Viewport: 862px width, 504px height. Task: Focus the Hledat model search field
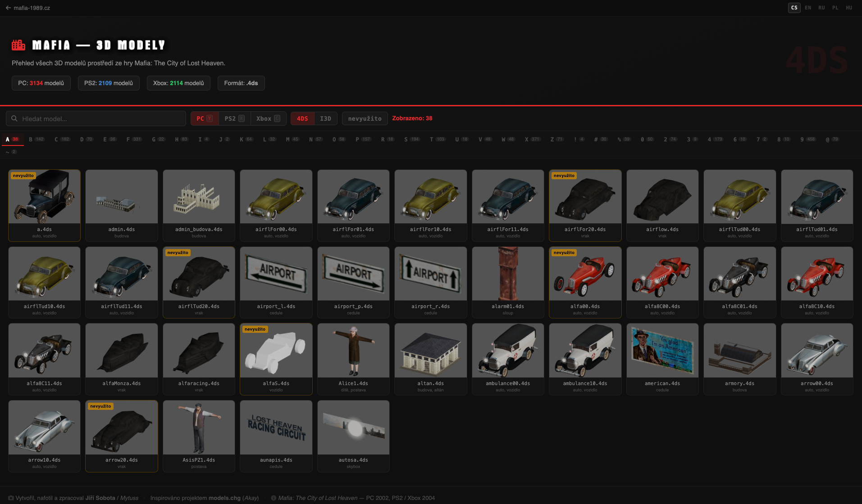coord(96,118)
